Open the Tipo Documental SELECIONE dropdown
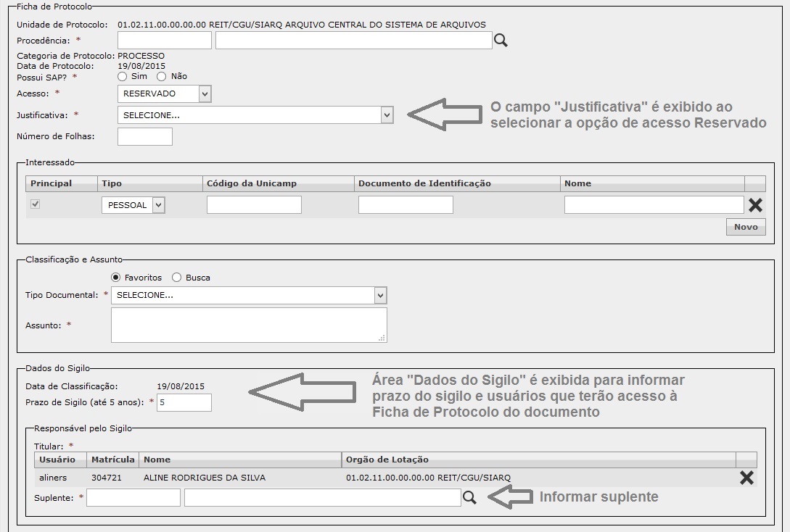 click(x=249, y=296)
